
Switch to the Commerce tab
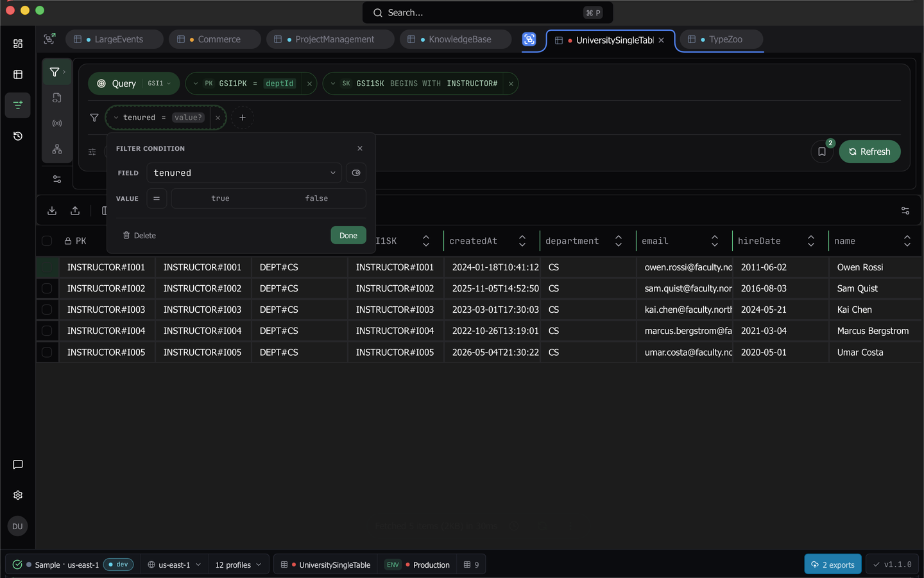click(x=214, y=39)
